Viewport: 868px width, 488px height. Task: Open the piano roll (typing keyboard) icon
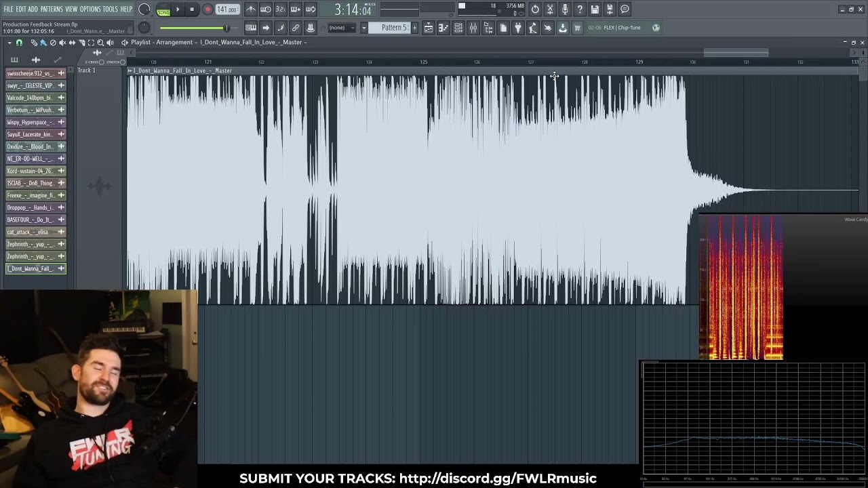[x=251, y=28]
